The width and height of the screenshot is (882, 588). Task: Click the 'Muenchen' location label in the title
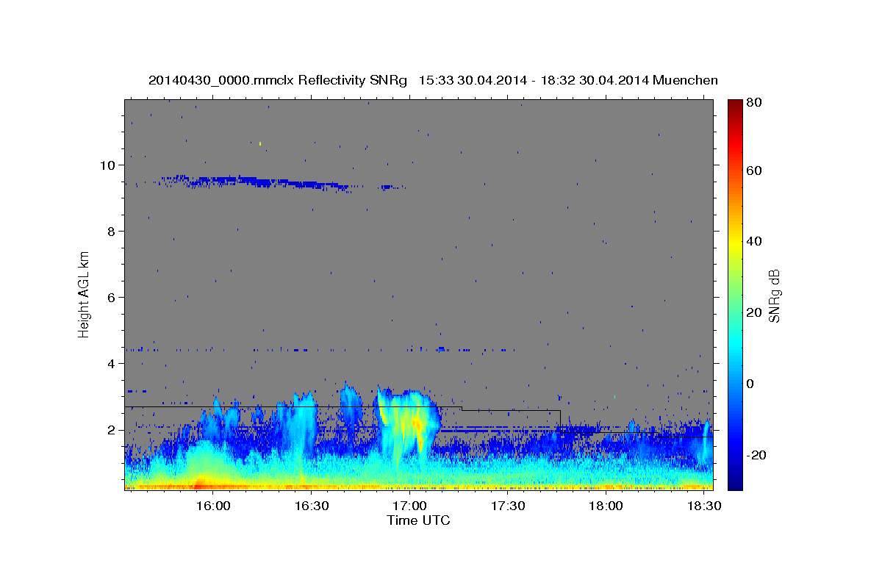[x=685, y=80]
